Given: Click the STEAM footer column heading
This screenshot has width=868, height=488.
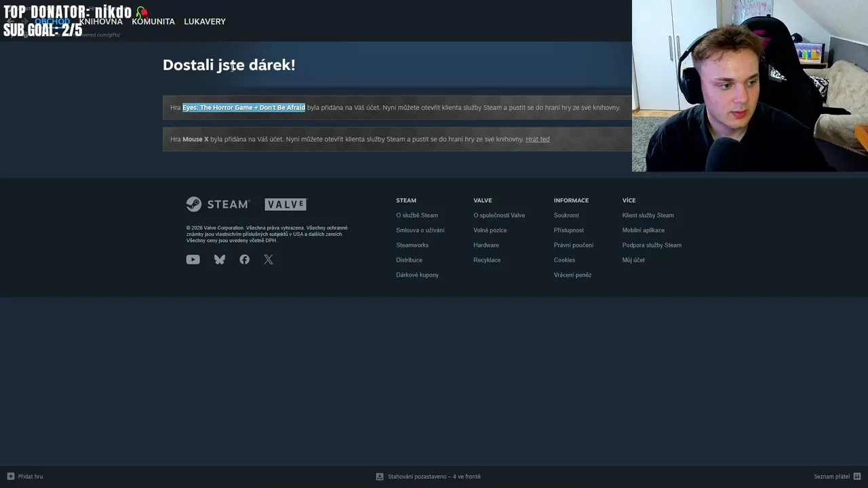Looking at the screenshot, I should click(406, 201).
